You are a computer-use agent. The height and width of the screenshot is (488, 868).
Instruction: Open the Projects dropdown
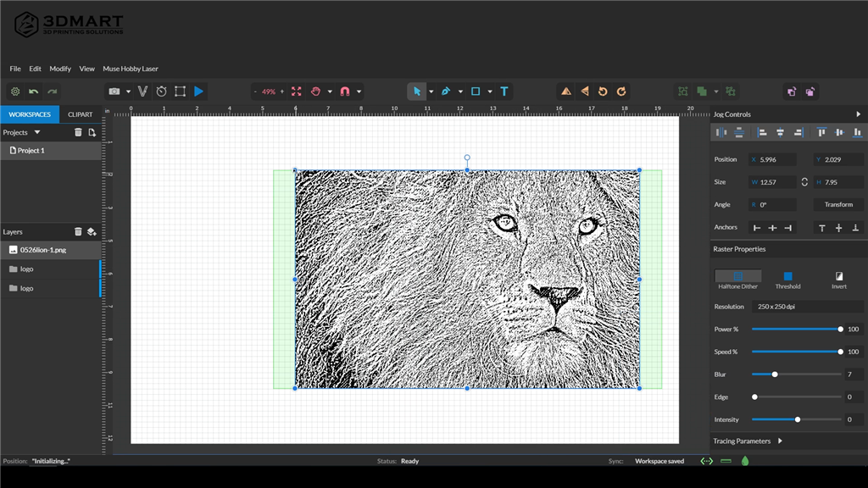[37, 132]
